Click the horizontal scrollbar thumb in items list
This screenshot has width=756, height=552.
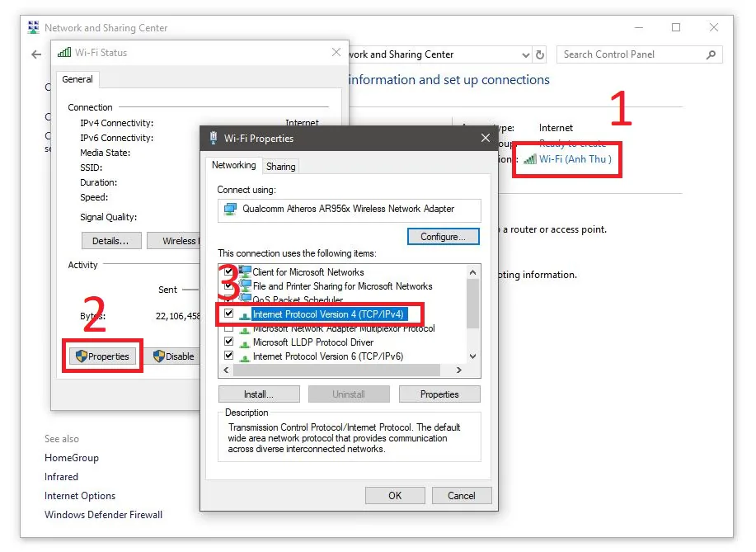point(336,370)
